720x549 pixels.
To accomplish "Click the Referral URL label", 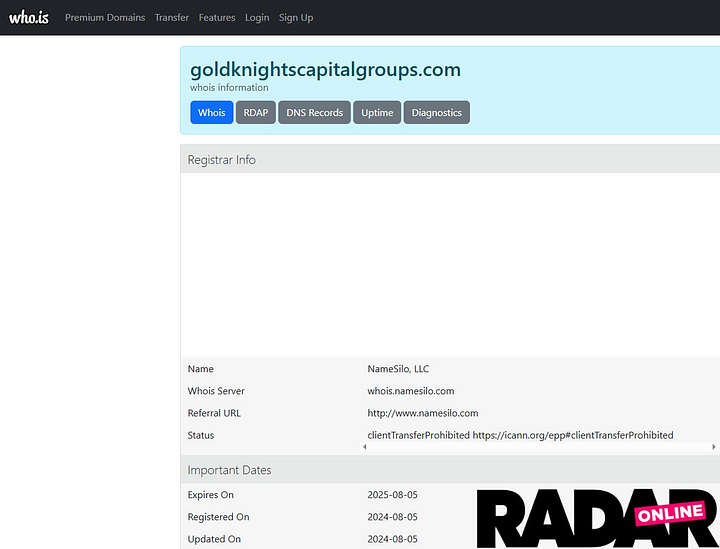I will pos(214,413).
